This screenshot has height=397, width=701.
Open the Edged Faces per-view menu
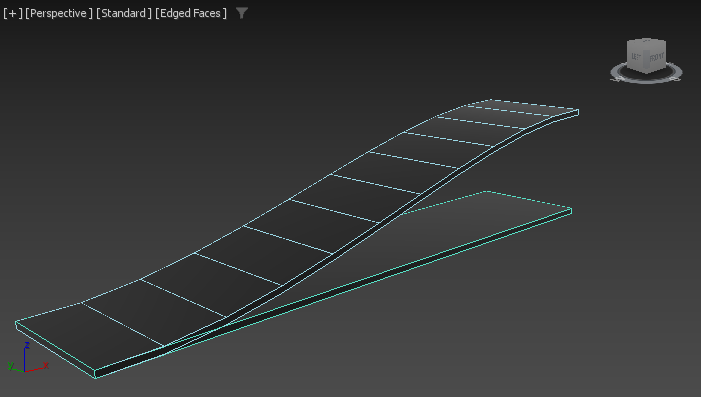click(191, 13)
